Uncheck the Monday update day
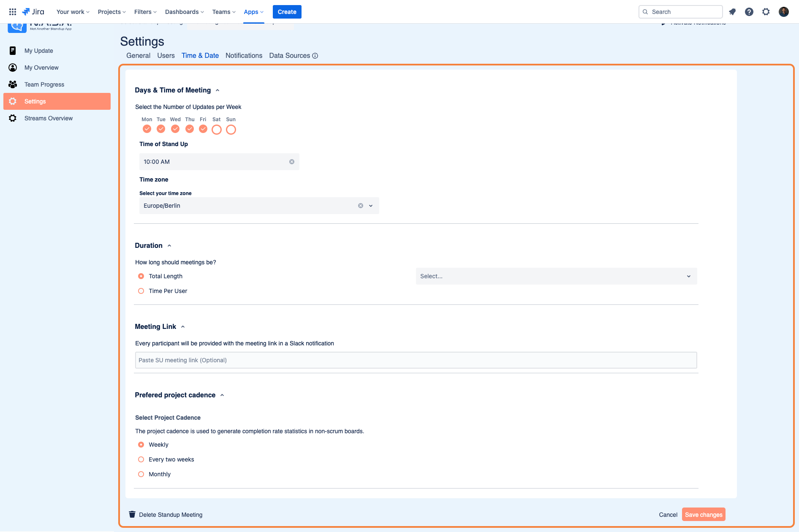This screenshot has width=799, height=532. click(147, 129)
